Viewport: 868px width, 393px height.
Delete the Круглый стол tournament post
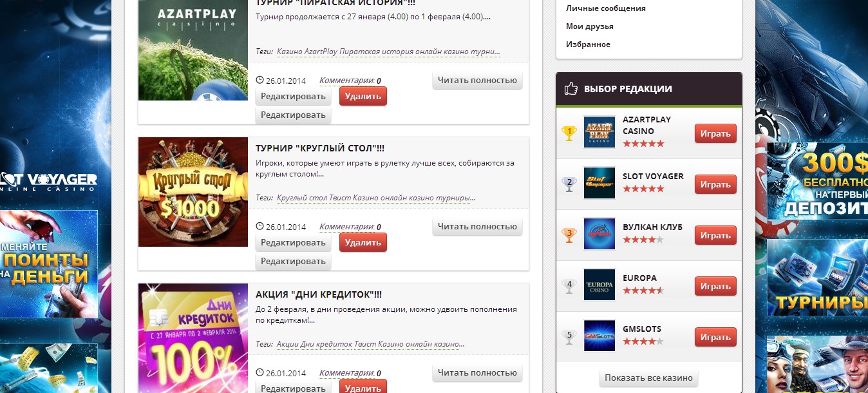click(363, 242)
